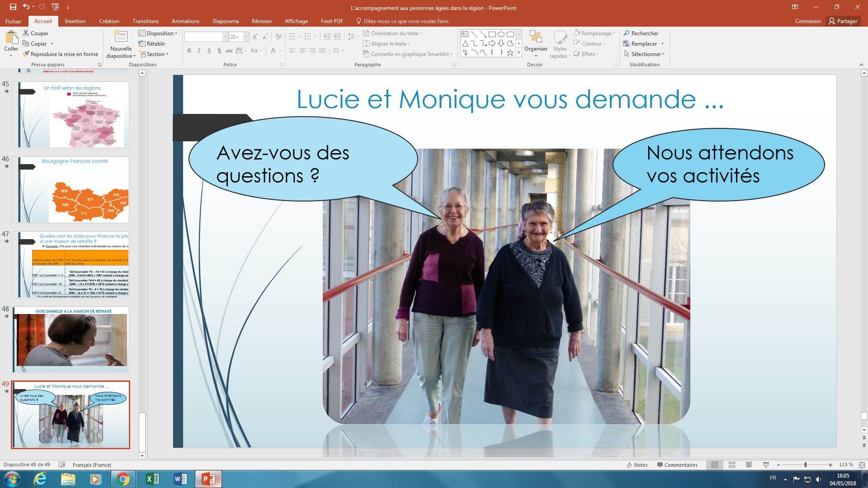The image size is (868, 488).
Task: Switch to the Animations tab
Action: 185,21
